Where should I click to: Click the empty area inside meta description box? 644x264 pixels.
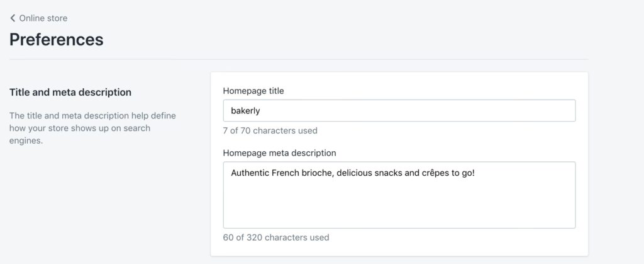(x=399, y=205)
